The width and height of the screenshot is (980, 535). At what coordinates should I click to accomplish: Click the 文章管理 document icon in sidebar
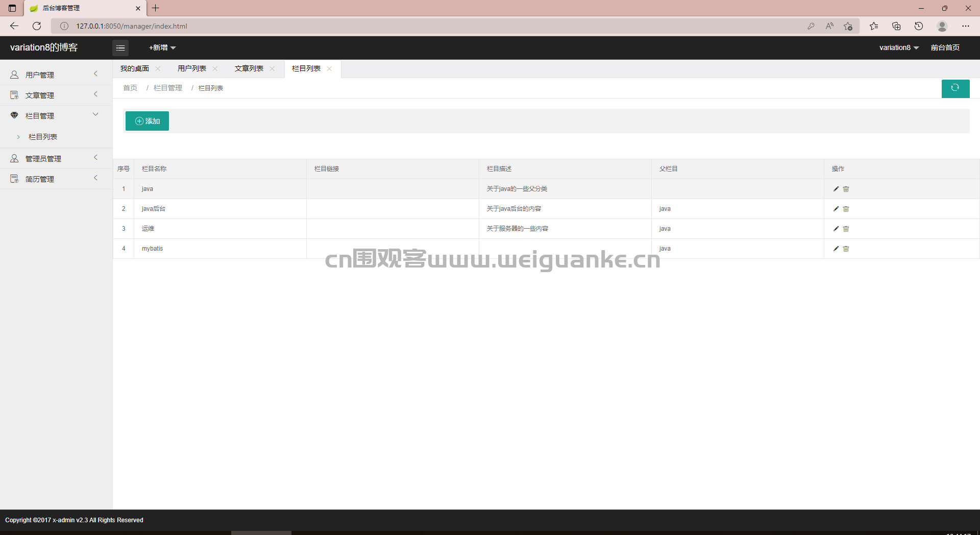click(x=14, y=95)
